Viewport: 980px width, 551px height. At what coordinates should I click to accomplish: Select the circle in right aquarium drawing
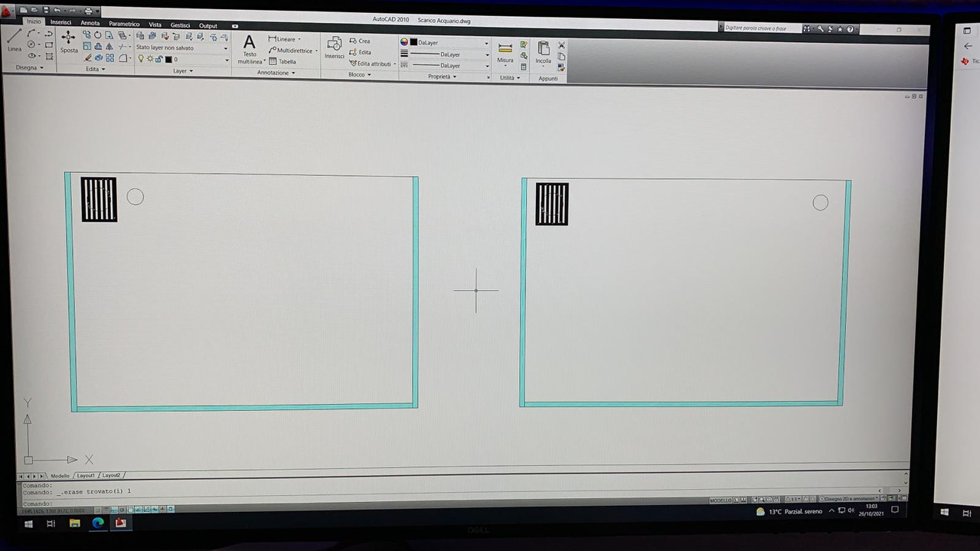pos(820,203)
